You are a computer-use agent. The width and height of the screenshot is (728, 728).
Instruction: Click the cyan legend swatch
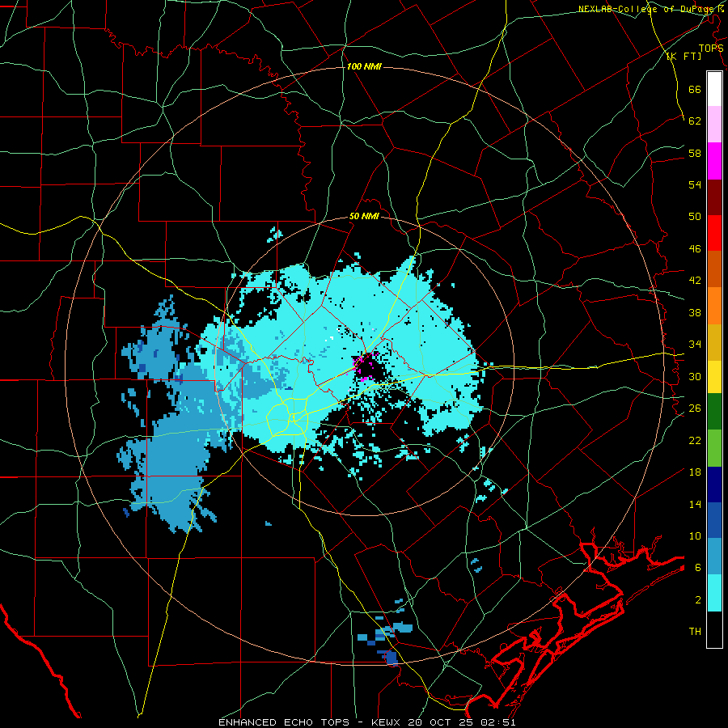coord(714,593)
